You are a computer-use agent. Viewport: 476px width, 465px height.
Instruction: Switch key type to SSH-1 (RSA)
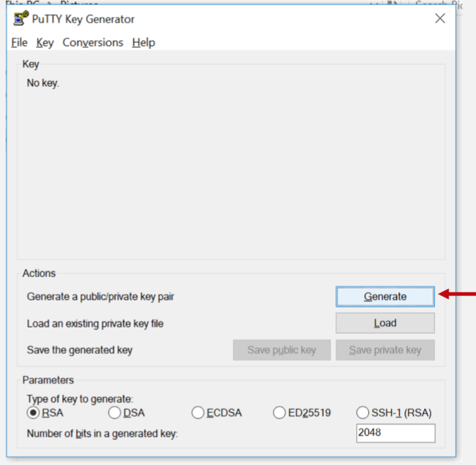click(x=362, y=413)
